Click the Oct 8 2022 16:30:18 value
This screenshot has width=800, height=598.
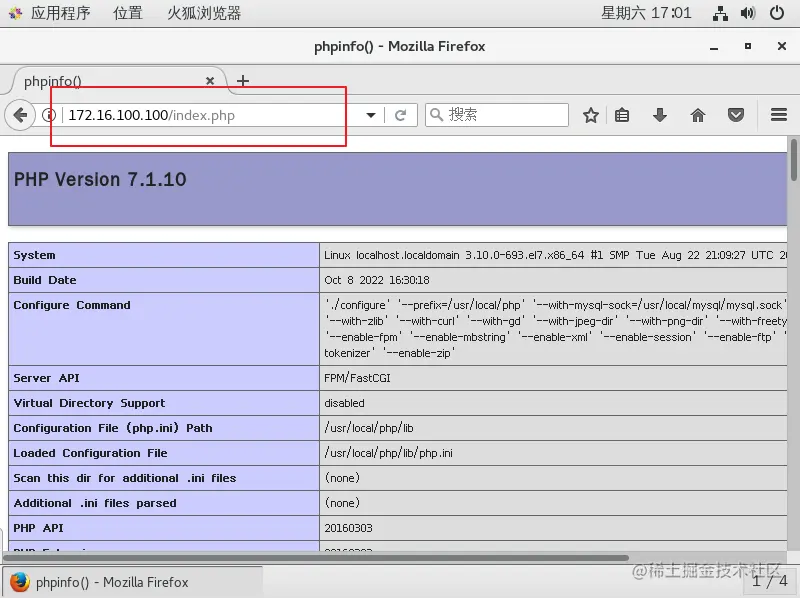[x=377, y=280]
